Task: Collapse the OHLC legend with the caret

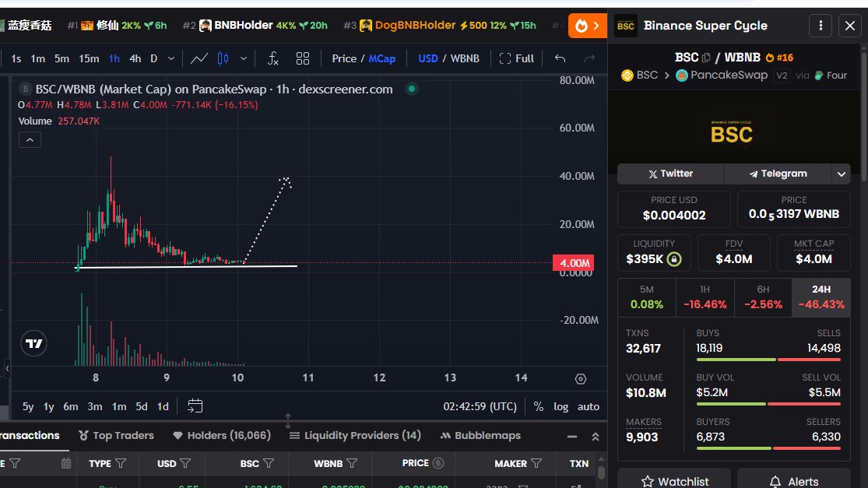Action: pyautogui.click(x=29, y=139)
